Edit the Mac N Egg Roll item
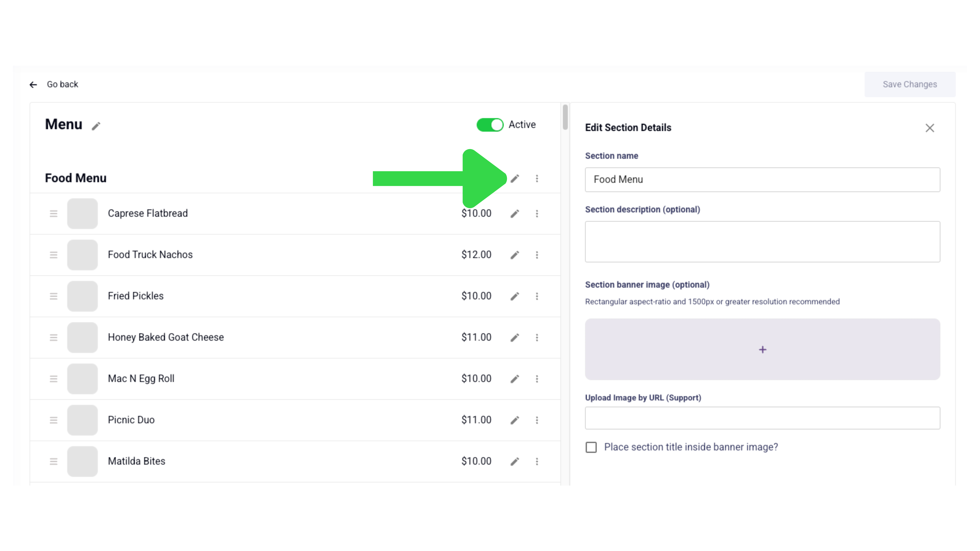980x551 pixels. coord(515,379)
